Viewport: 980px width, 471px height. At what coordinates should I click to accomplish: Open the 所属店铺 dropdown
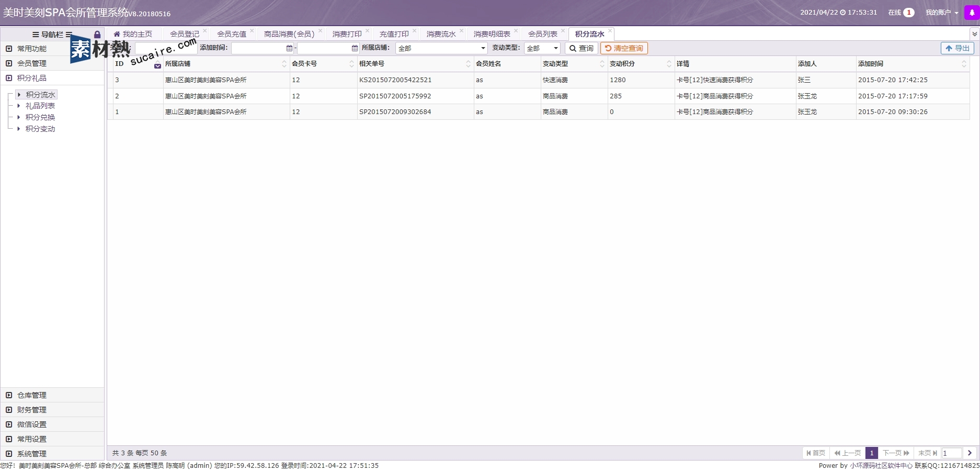[x=441, y=48]
